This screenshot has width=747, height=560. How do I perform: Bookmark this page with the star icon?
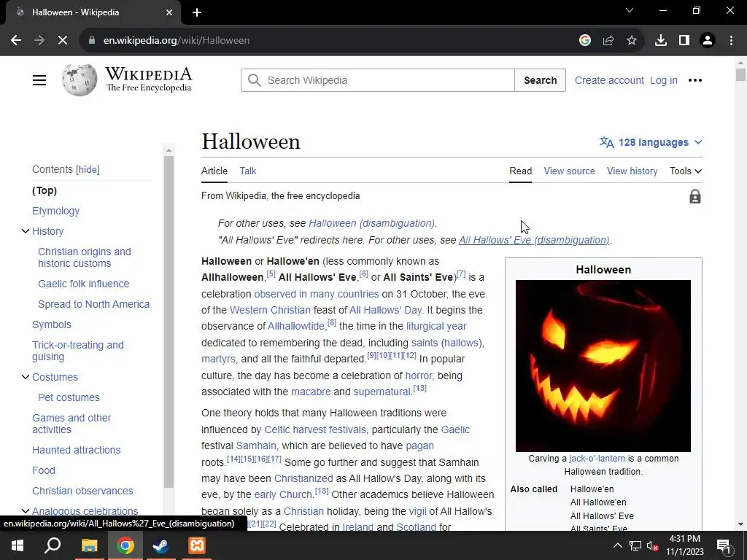(632, 41)
